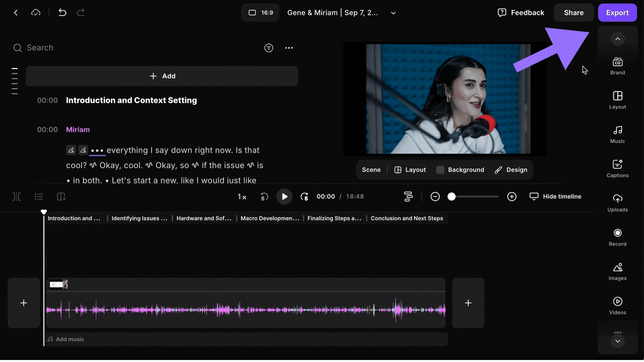This screenshot has height=362, width=644.
Task: Toggle the Background color checkbox
Action: click(440, 170)
